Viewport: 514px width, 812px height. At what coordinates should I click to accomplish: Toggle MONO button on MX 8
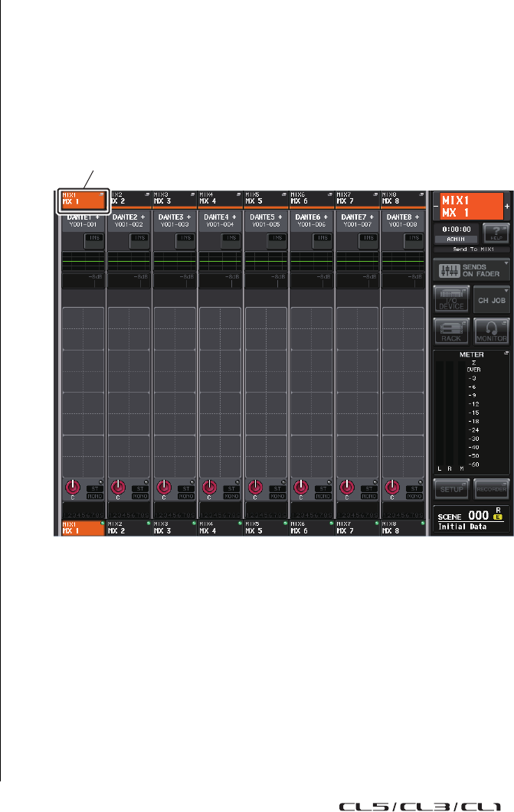click(x=414, y=496)
